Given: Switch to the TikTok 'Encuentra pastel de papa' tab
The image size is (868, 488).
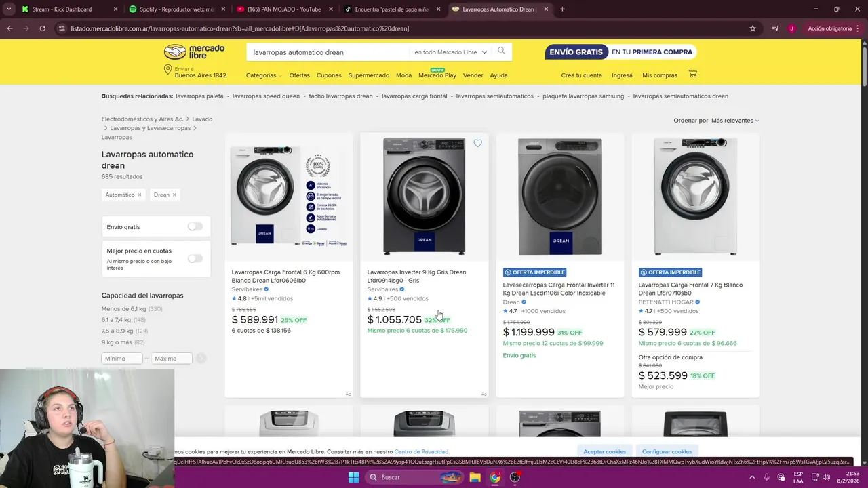Looking at the screenshot, I should click(392, 9).
